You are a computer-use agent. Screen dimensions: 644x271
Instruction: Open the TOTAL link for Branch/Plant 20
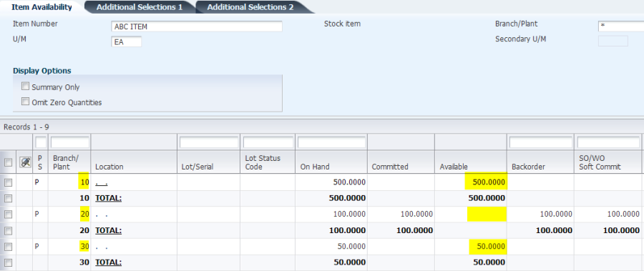109,231
